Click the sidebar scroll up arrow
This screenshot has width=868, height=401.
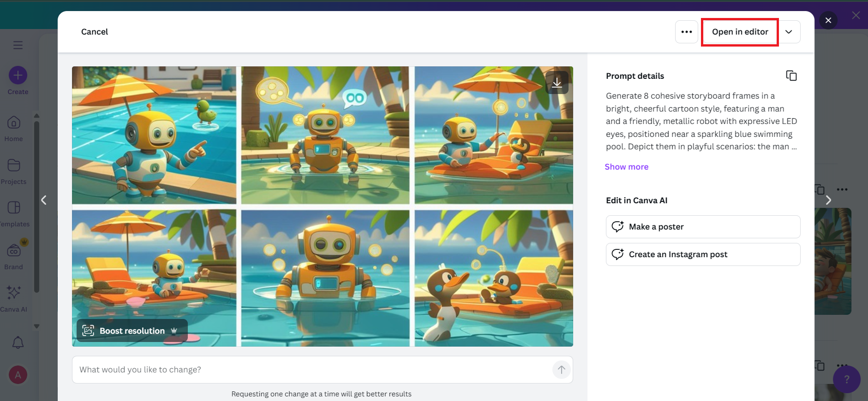click(x=36, y=116)
